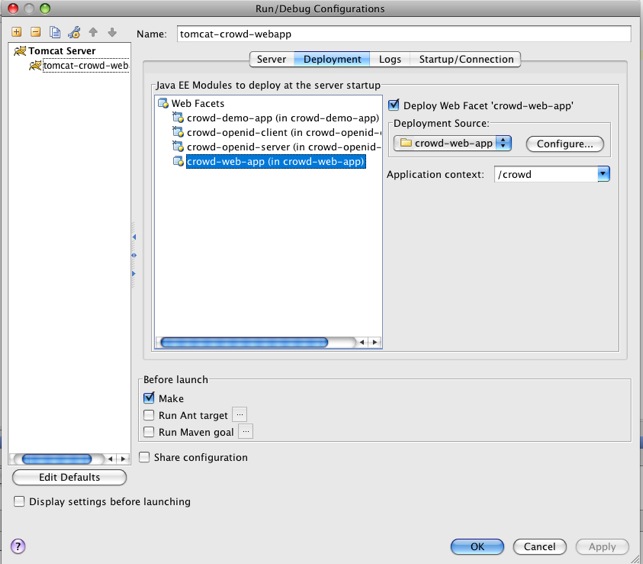Open the Deployment Source crowd-web-app dropdown
The image size is (643, 564).
(x=454, y=143)
